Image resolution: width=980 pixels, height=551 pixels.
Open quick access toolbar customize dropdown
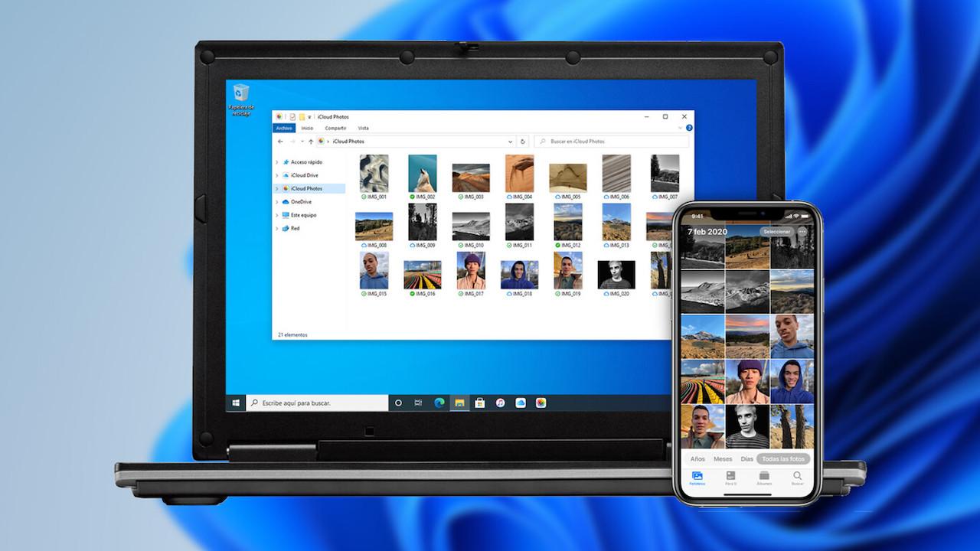tap(309, 117)
